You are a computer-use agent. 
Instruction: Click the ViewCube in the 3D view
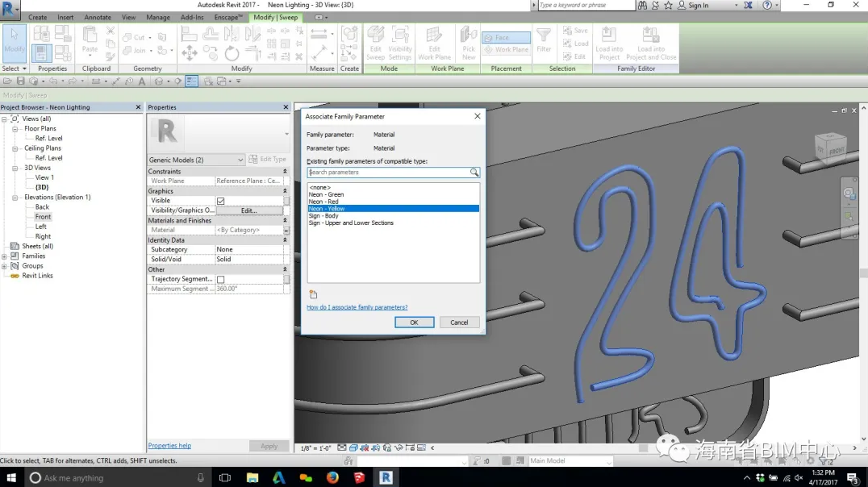tap(829, 149)
